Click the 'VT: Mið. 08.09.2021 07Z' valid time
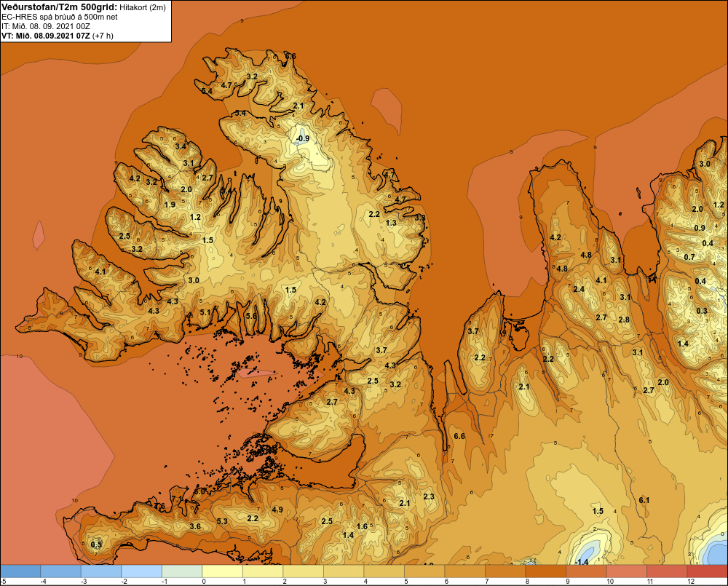Image resolution: width=728 pixels, height=586 pixels. point(45,35)
